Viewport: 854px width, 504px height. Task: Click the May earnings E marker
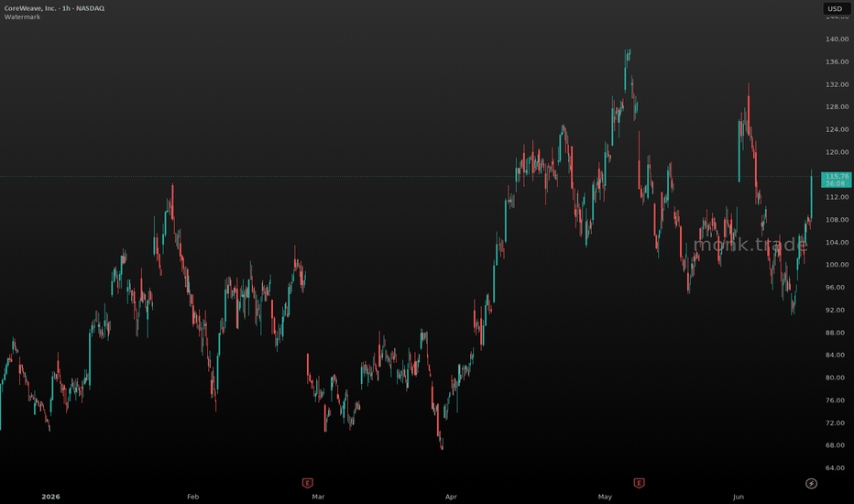coord(639,483)
